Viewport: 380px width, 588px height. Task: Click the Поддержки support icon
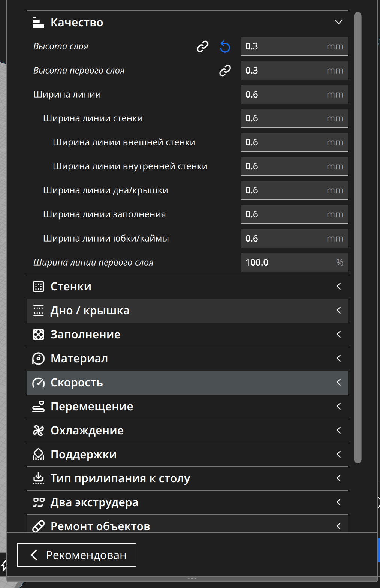(x=38, y=454)
